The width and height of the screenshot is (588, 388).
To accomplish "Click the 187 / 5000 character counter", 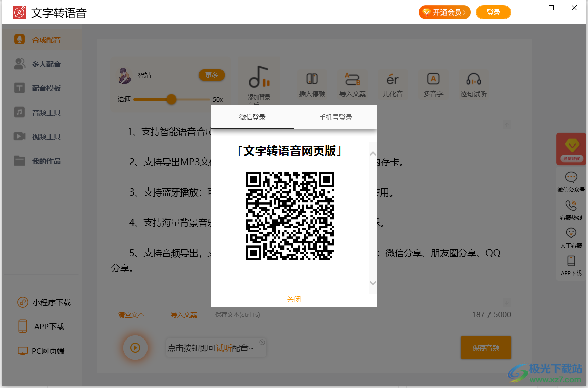I will 491,315.
